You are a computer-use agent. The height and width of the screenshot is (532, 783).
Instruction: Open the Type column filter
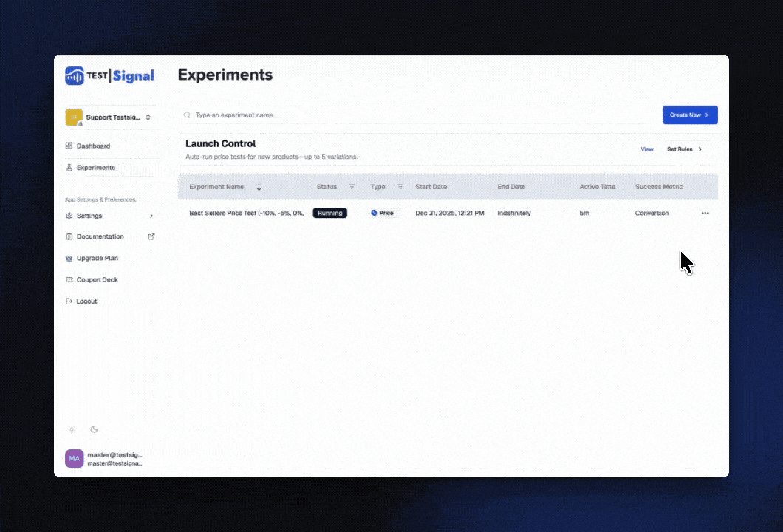(x=400, y=187)
